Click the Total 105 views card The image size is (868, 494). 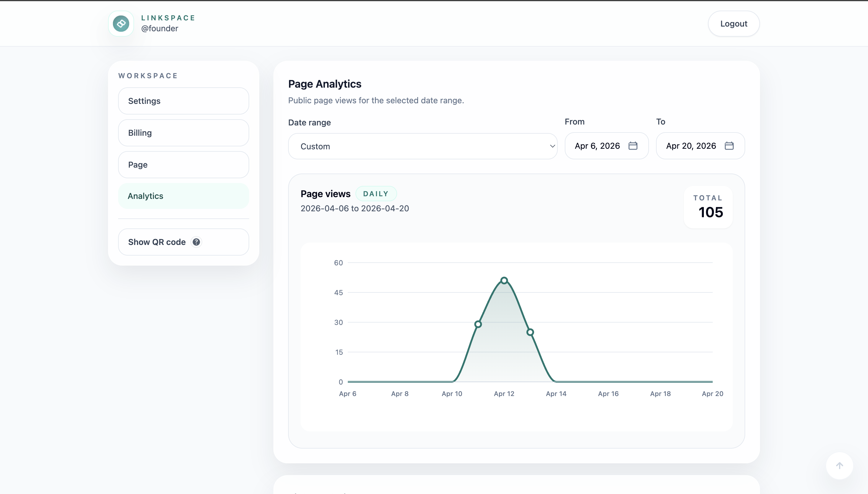(708, 207)
